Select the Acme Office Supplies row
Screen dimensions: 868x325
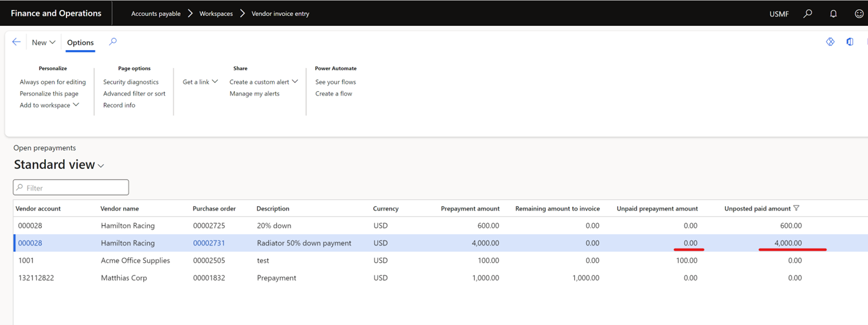135,260
